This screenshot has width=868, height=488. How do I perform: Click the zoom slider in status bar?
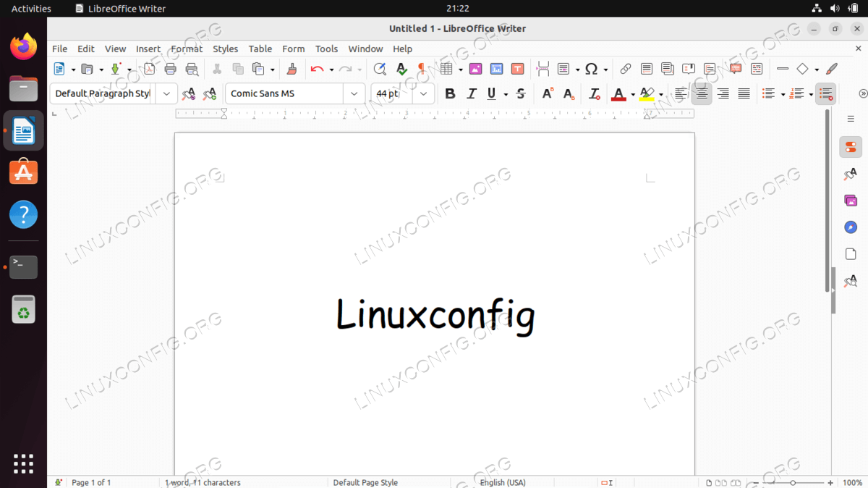click(x=793, y=482)
